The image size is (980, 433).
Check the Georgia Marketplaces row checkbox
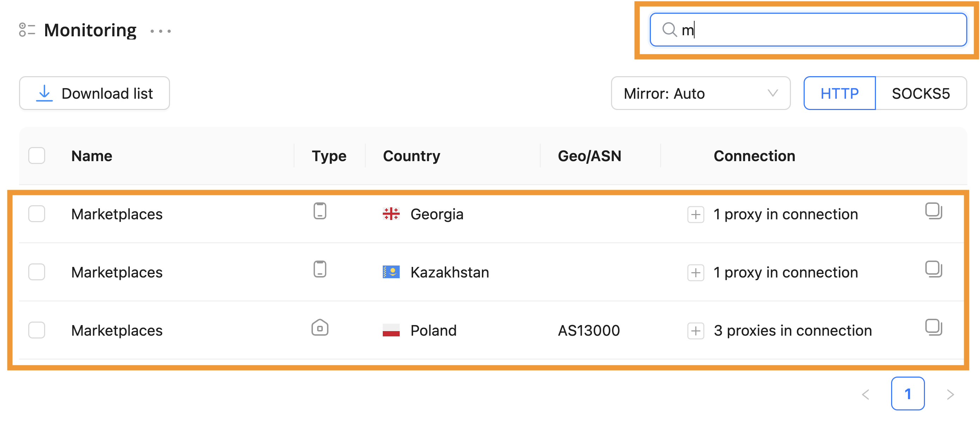pos(37,214)
